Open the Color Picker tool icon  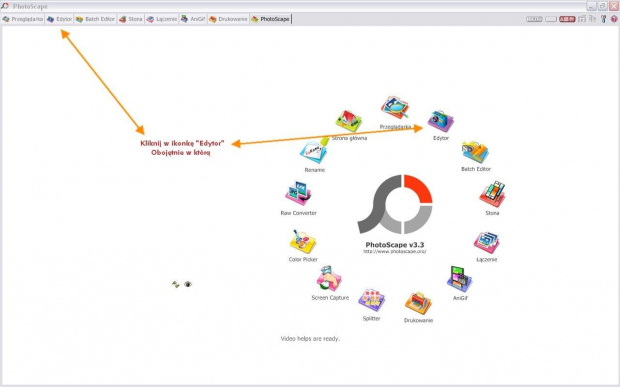303,242
